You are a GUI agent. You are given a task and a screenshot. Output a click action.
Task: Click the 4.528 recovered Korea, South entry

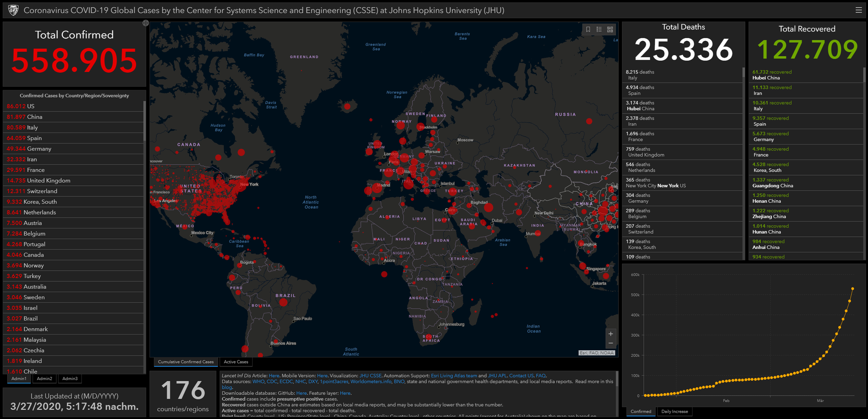coord(807,167)
